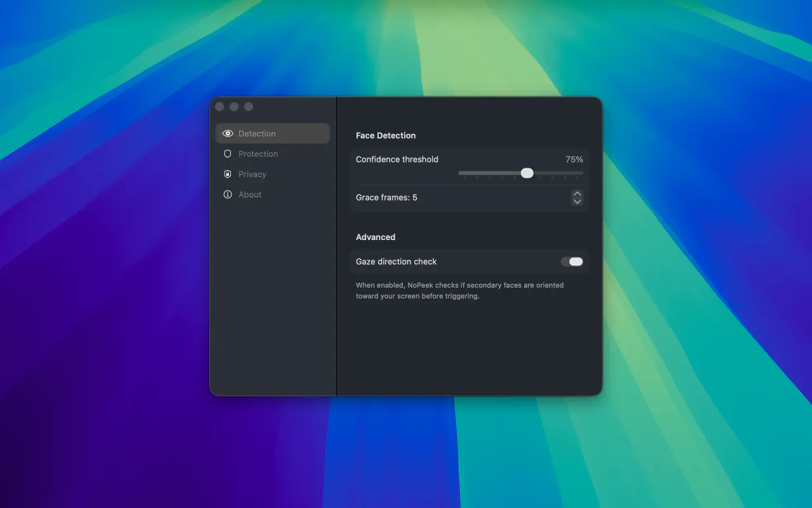The image size is (812, 508).
Task: Click the eye icon beside Detection
Action: coord(228,133)
